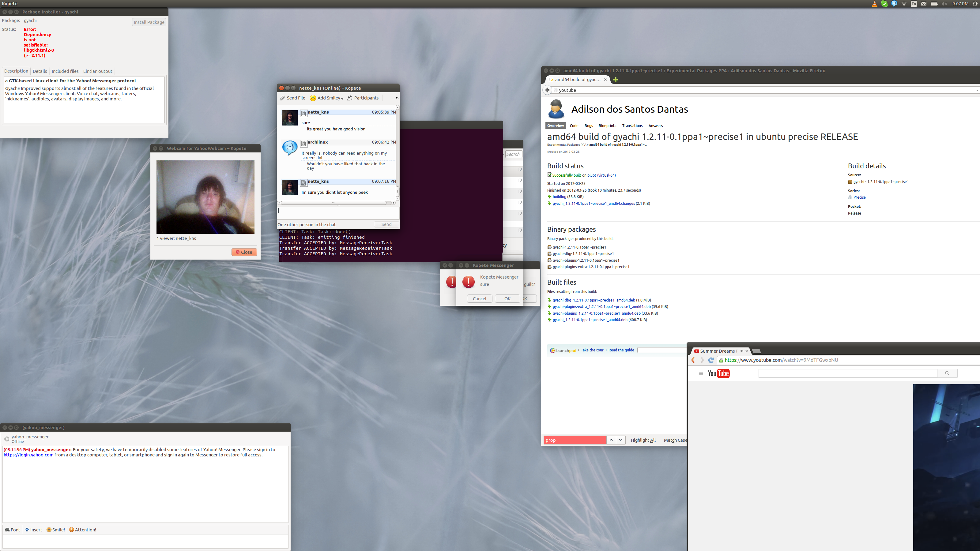Open the Bugs tab on Launchpad
The image size is (980, 551).
(589, 126)
